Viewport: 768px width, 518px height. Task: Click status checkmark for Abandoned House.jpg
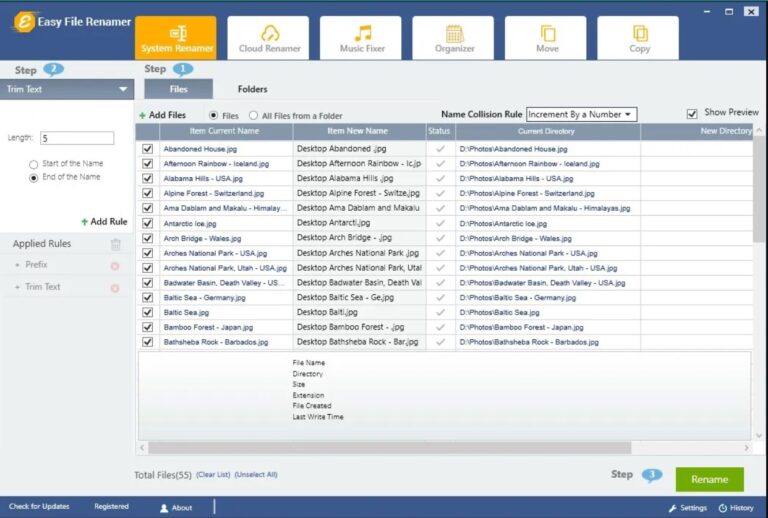click(x=440, y=149)
